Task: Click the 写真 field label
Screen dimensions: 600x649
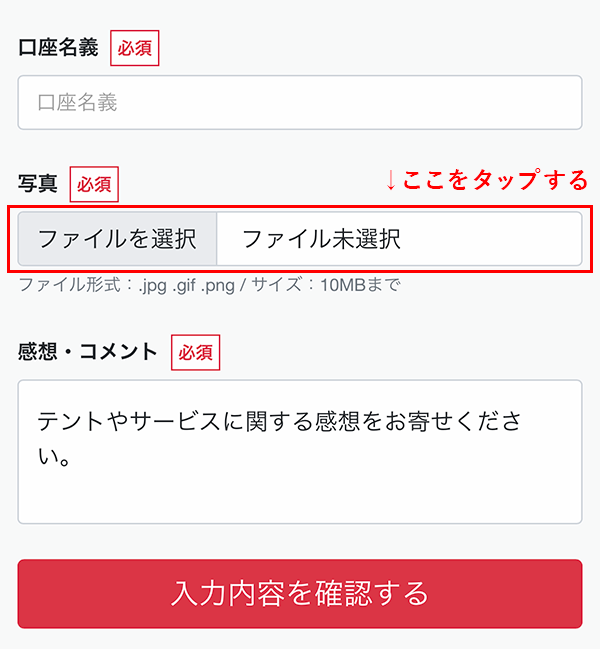Action: (x=38, y=184)
